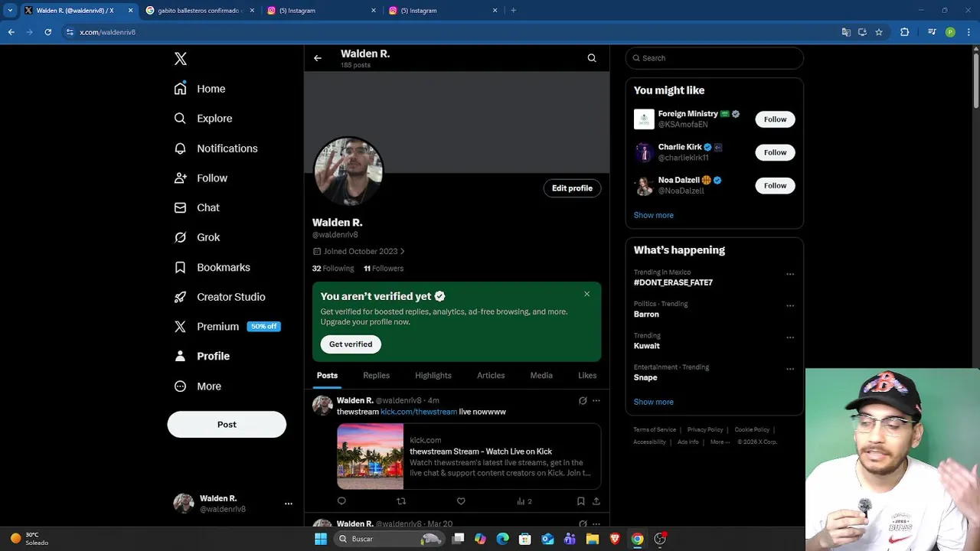This screenshot has height=551, width=980.
Task: Open account menu dots beside Walden R.
Action: [x=289, y=504]
